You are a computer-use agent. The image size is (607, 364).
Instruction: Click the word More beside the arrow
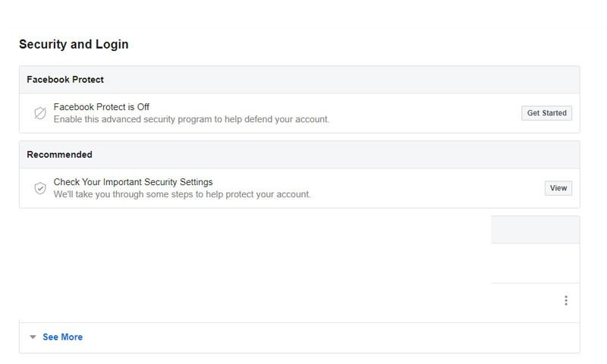[x=71, y=337]
